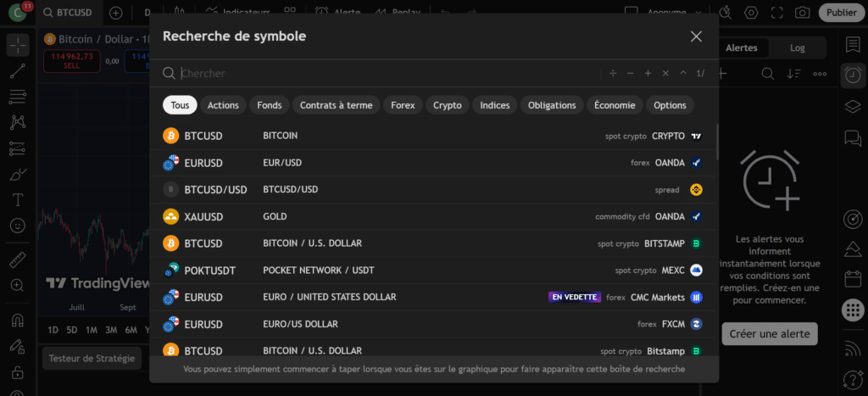Open the news feed signal icon
This screenshot has width=868, height=396.
[x=853, y=348]
